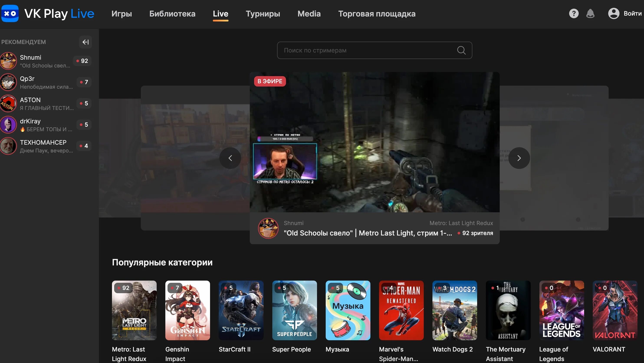Open The Mortuary Assistant cover
This screenshot has height=363, width=644.
coord(508,310)
